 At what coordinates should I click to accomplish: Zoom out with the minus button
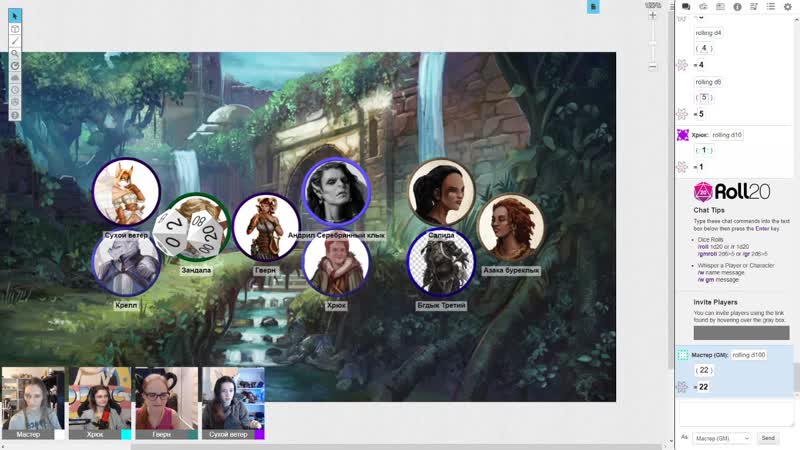point(653,67)
